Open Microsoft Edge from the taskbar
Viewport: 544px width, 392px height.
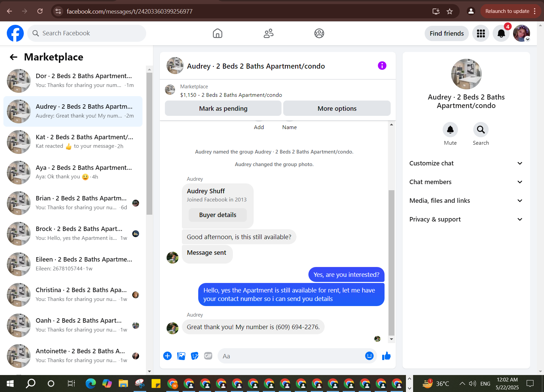(91, 384)
